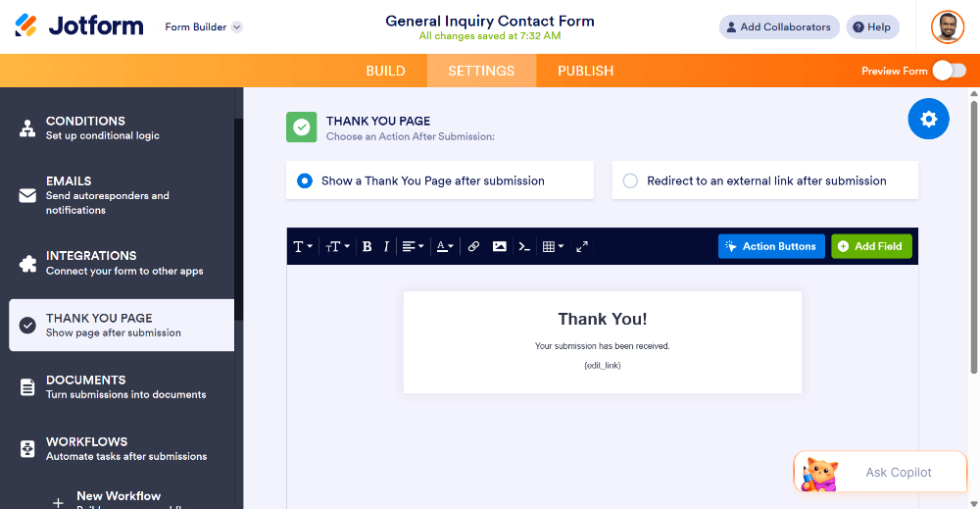Click the Jotform logo
The image size is (980, 509).
(79, 25)
